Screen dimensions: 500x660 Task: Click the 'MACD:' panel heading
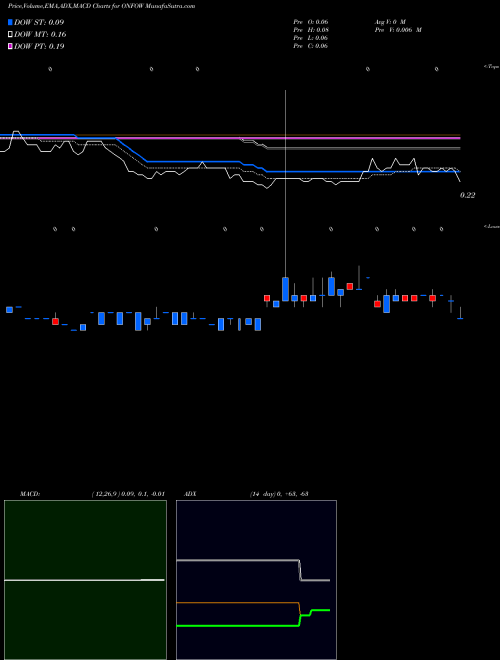point(30,494)
